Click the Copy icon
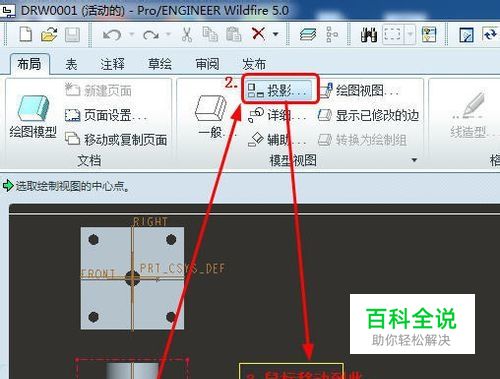The image size is (500, 379). (210, 34)
